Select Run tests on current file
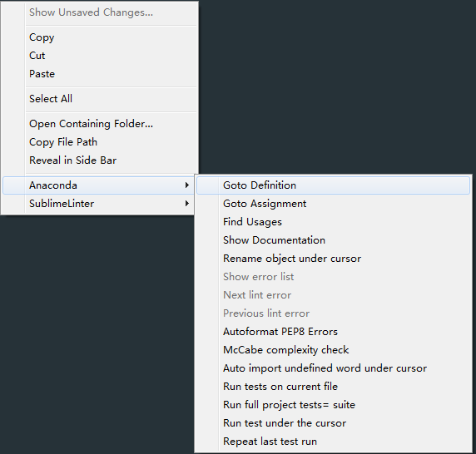The width and height of the screenshot is (476, 454). pos(333,387)
